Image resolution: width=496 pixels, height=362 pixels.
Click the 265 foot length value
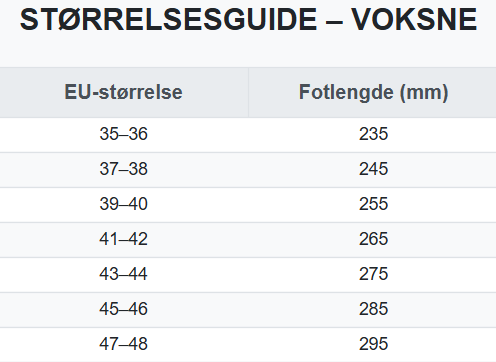coord(373,239)
